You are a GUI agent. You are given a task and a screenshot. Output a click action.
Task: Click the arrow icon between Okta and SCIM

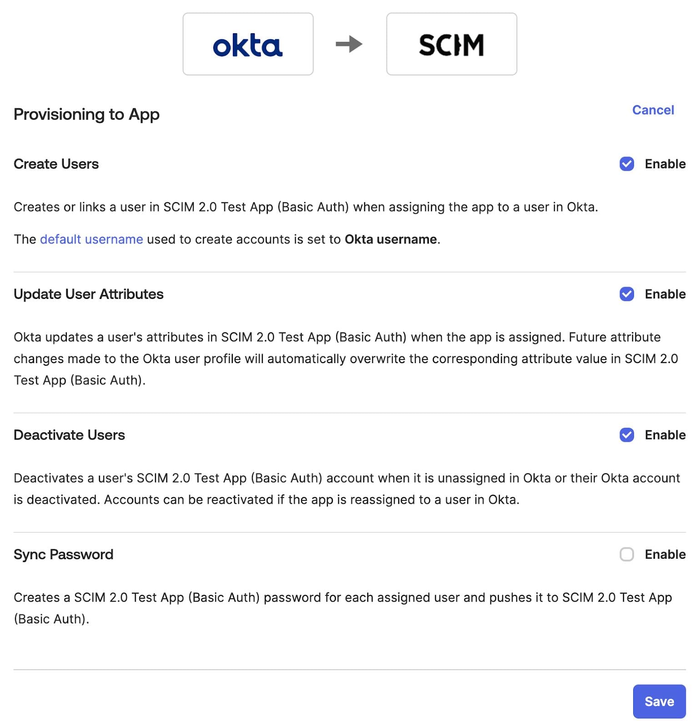click(x=349, y=43)
